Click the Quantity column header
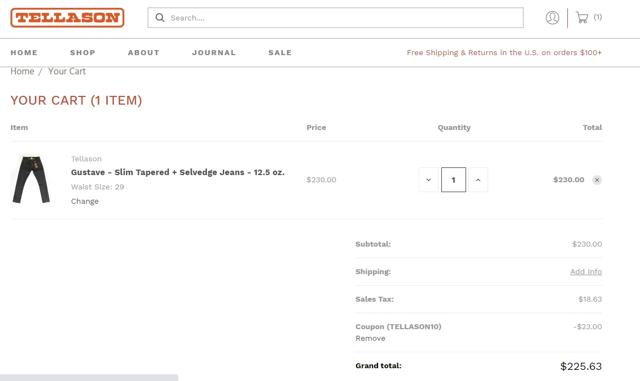 point(454,127)
